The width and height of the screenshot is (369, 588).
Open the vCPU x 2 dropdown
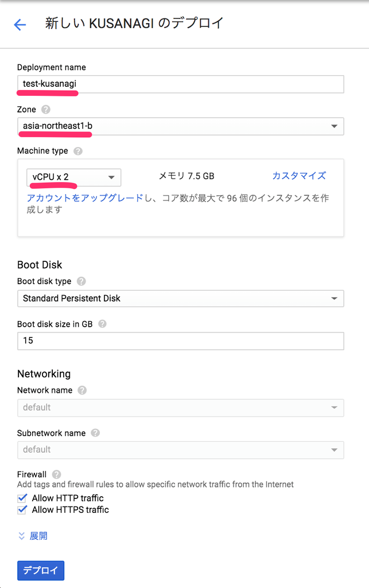[74, 177]
